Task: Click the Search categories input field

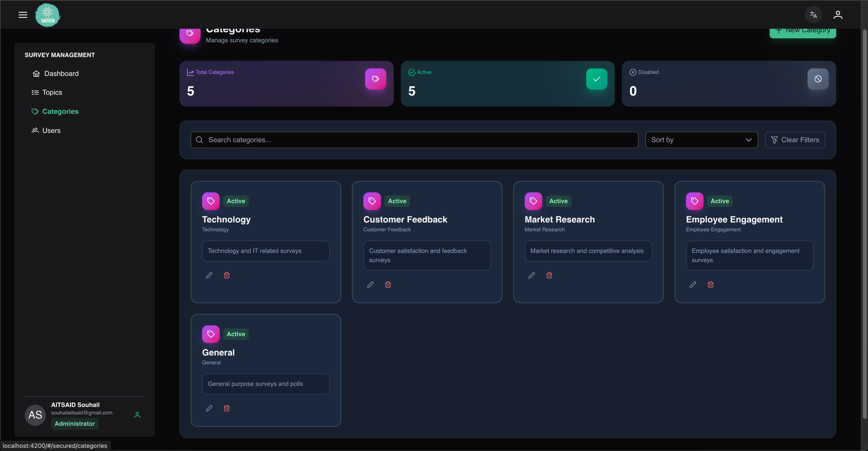Action: 414,140
